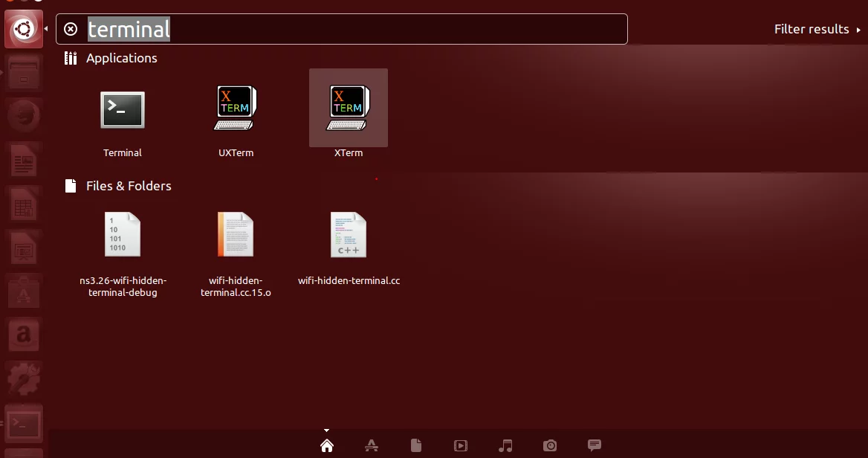868x458 pixels.
Task: Open Firefox from the launcher
Action: (23, 117)
